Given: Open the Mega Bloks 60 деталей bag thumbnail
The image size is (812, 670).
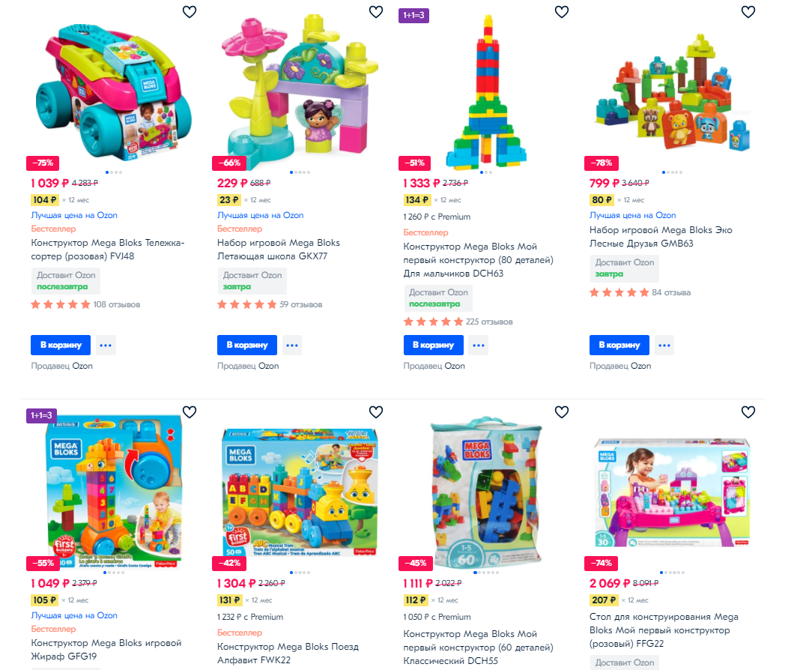Looking at the screenshot, I should [x=486, y=492].
